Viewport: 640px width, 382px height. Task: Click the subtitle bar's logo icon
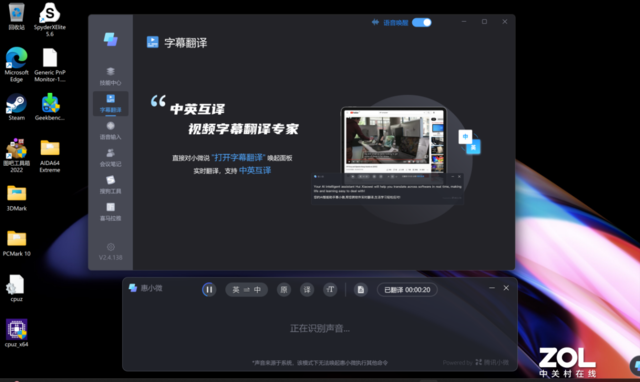(x=133, y=288)
